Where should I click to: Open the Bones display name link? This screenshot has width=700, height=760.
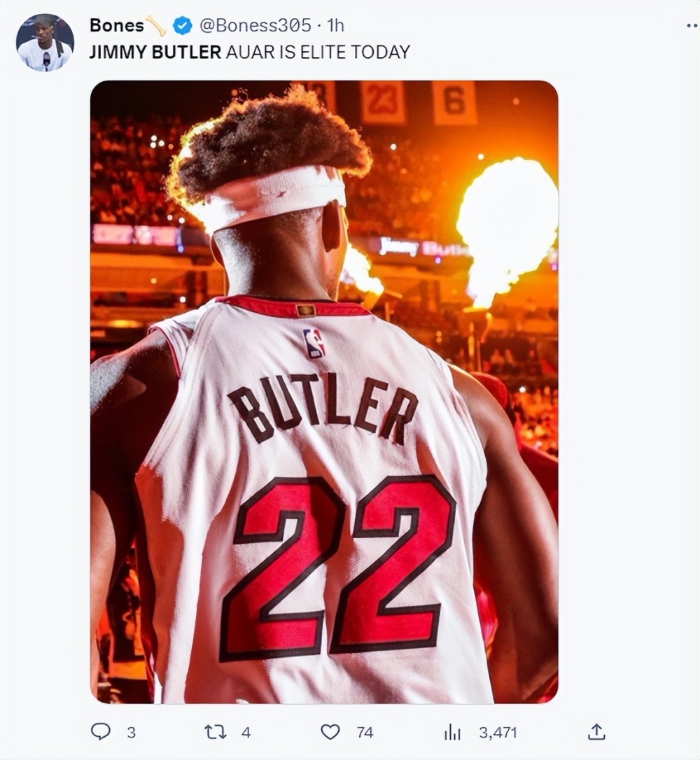coord(117,25)
